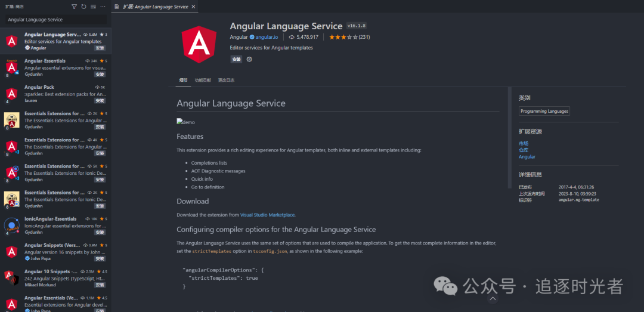Select the Angular 10 Snippets row
Screen dimensions: 644x312
[55, 278]
